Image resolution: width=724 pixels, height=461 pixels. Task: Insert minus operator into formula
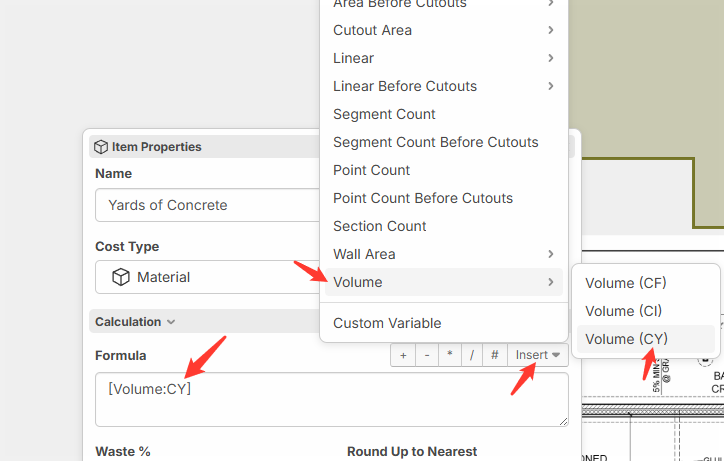(427, 355)
